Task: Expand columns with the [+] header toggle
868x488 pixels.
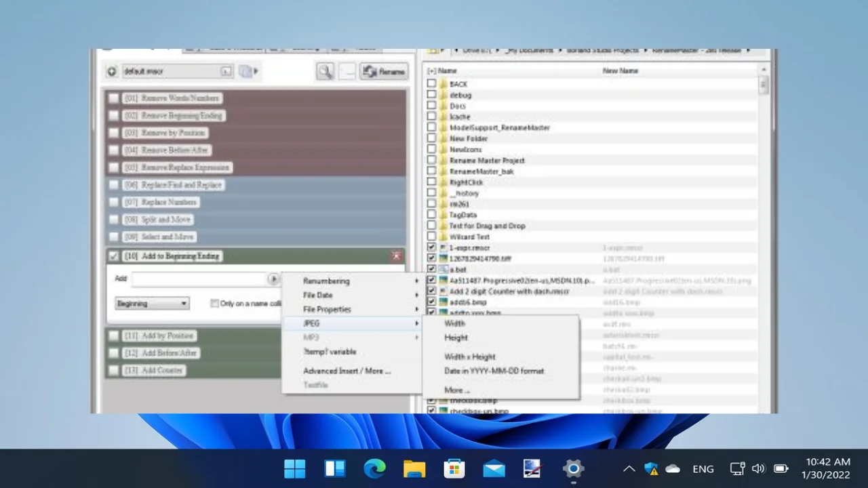Action: click(x=431, y=70)
